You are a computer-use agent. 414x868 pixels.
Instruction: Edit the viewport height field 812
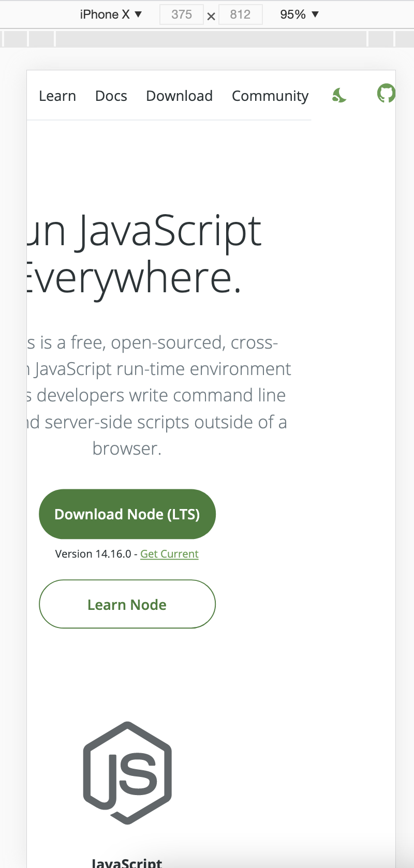point(241,14)
